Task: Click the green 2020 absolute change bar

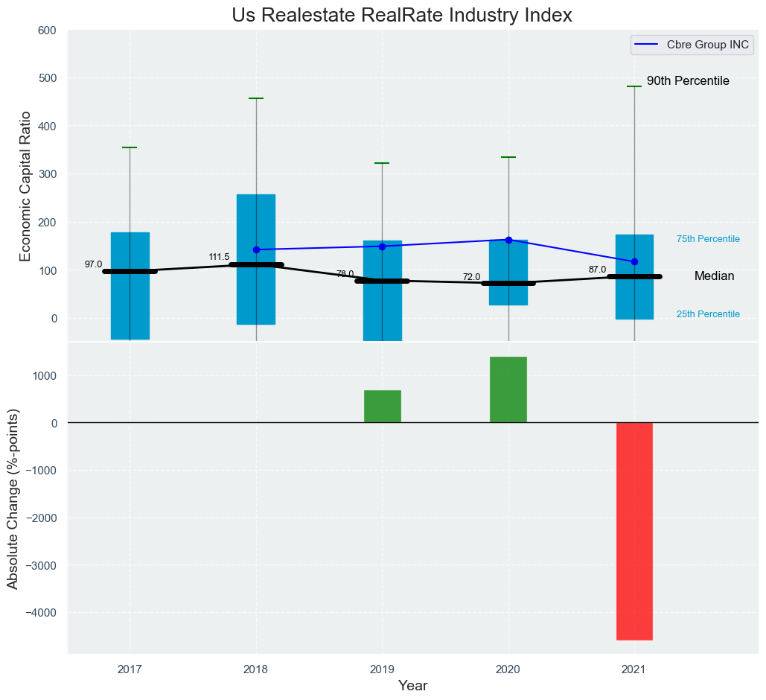Action: (508, 389)
